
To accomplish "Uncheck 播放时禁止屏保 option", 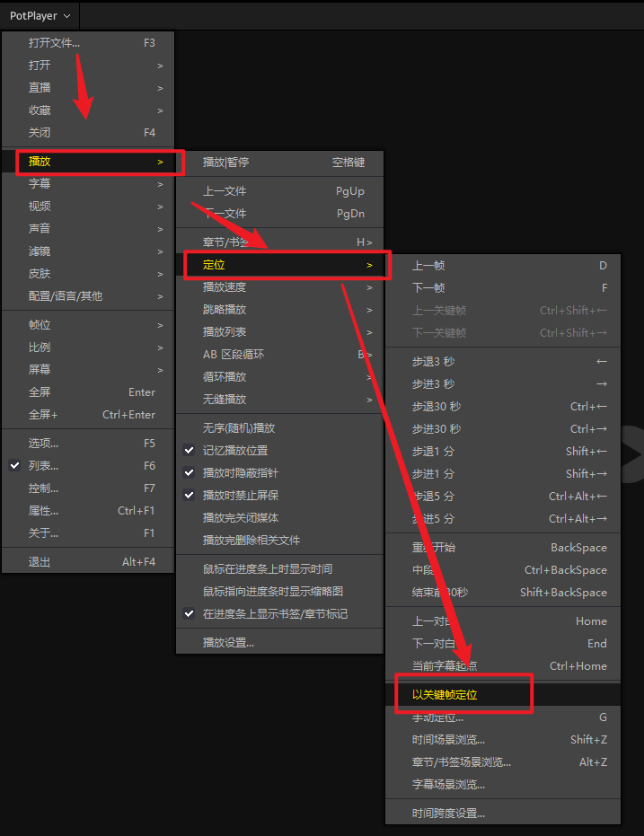I will [x=240, y=496].
